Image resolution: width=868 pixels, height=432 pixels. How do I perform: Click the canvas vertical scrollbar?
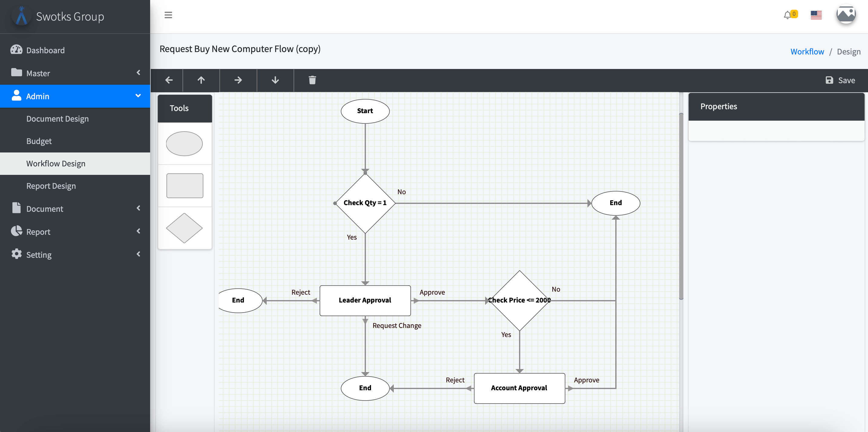click(681, 205)
